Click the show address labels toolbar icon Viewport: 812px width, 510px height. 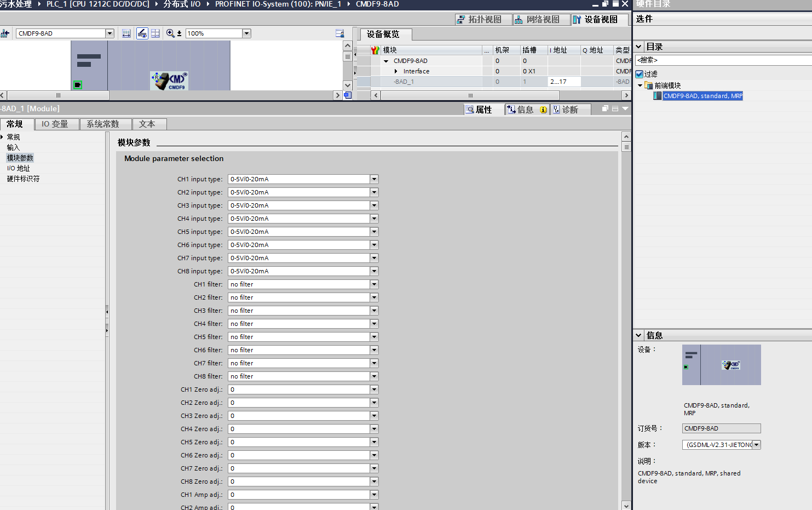tap(126, 33)
